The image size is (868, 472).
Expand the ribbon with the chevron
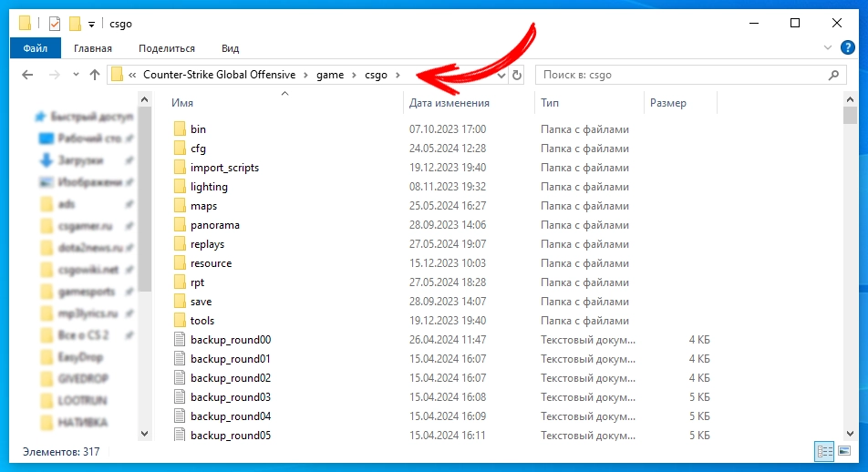(x=828, y=47)
